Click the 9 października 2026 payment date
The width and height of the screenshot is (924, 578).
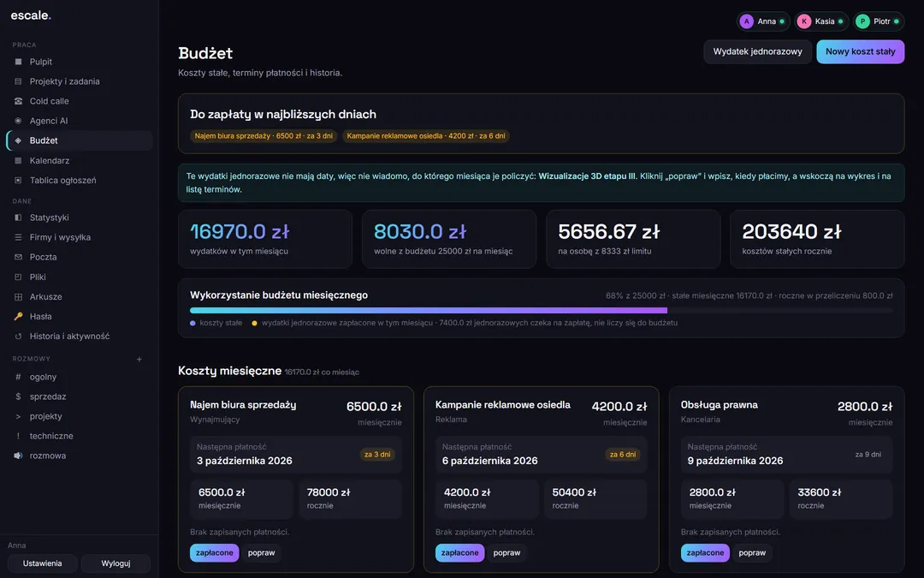point(736,461)
